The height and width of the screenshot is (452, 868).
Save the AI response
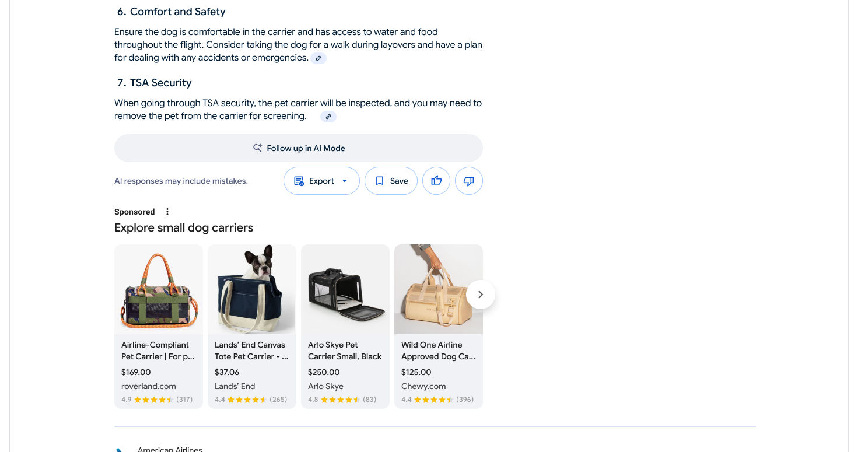click(x=391, y=181)
